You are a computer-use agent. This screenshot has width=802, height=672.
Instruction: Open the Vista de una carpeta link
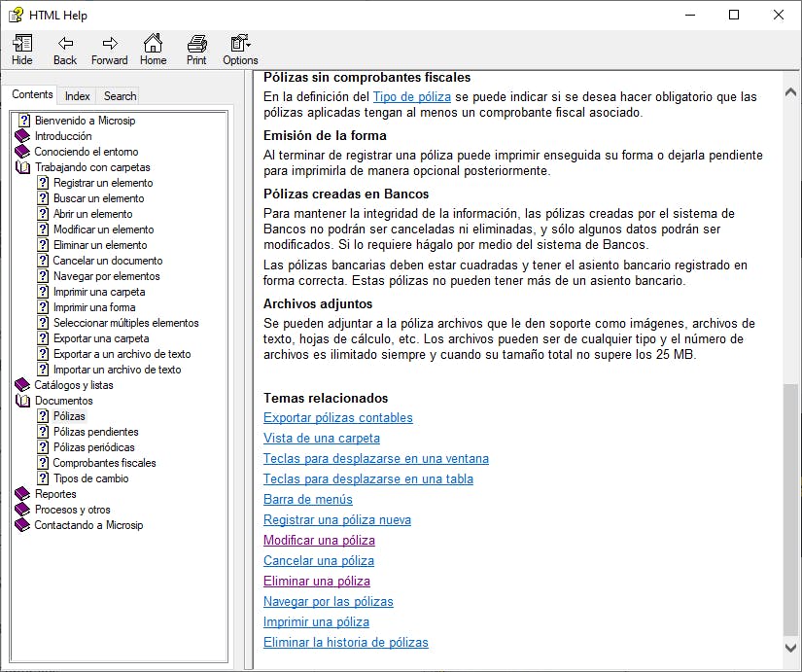tap(322, 438)
